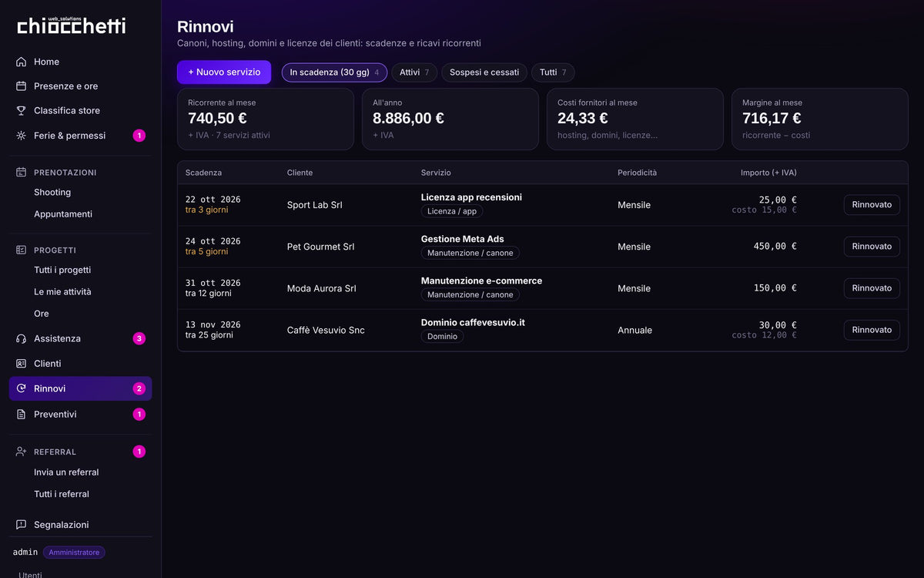Mark Caffè Vesuvio Snc domain as Rinnovato
Image resolution: width=924 pixels, height=578 pixels.
click(872, 330)
